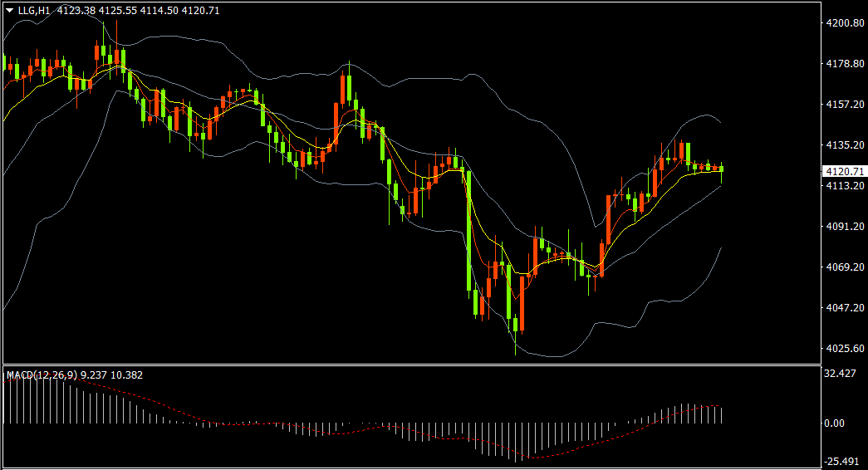The width and height of the screenshot is (868, 470).
Task: Click the triangle arrow beside LLG,H1
Action: pyautogui.click(x=9, y=11)
